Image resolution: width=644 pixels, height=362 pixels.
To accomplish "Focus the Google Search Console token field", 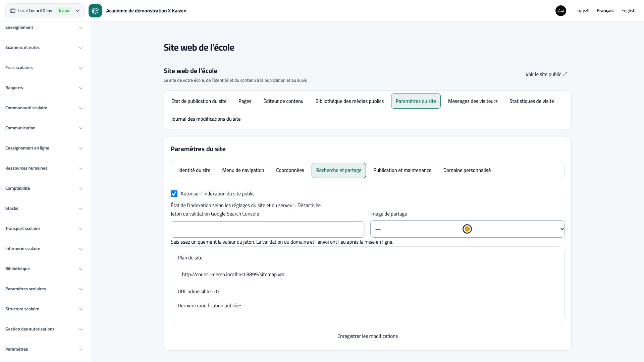I will [x=268, y=230].
